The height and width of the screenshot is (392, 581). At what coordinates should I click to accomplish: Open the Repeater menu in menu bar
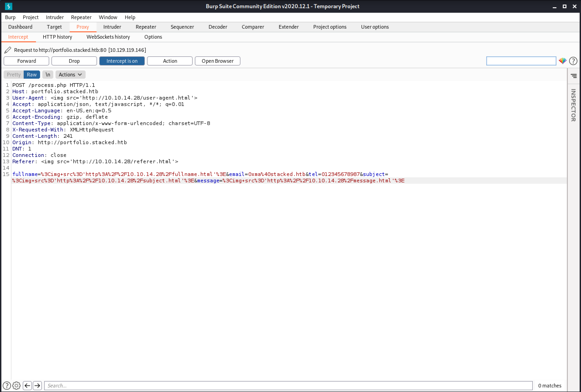click(x=81, y=17)
